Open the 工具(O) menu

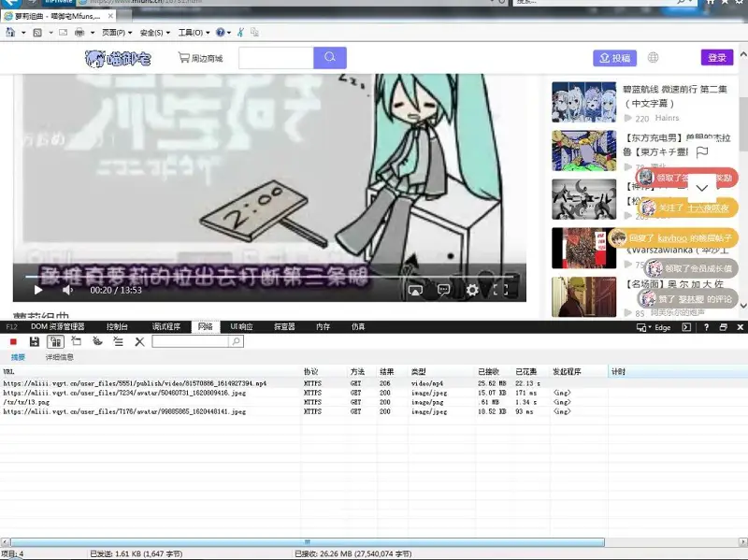tap(194, 33)
